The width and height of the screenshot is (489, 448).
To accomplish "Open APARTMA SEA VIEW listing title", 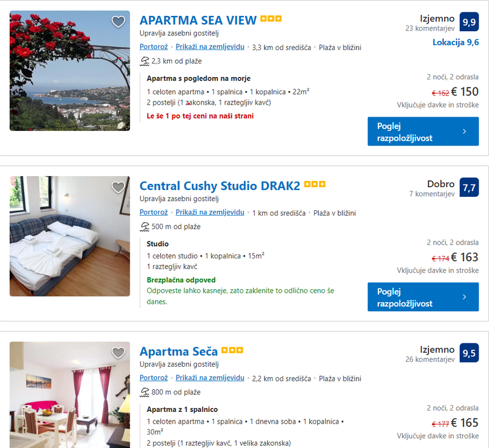I will click(x=198, y=20).
